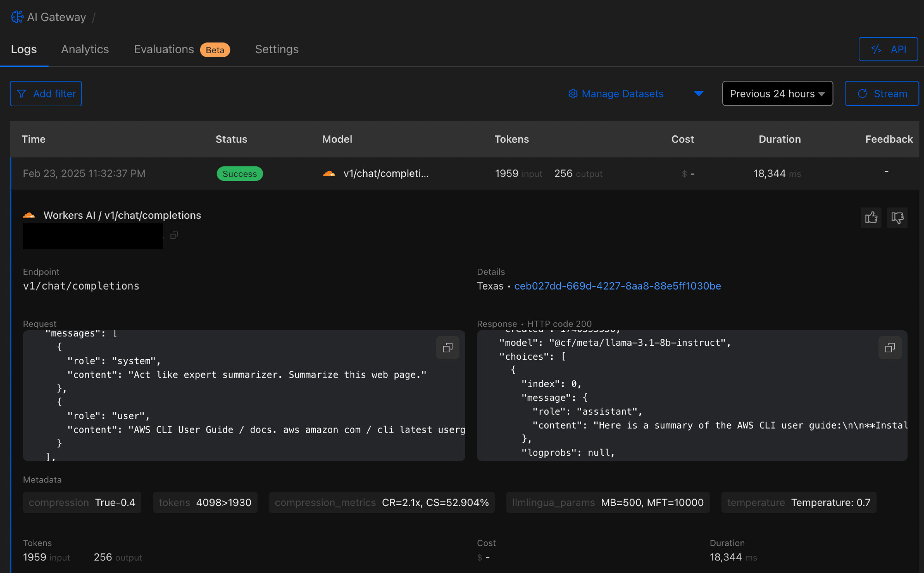Copy the redacted log ID
This screenshot has width=924, height=573.
tap(174, 235)
